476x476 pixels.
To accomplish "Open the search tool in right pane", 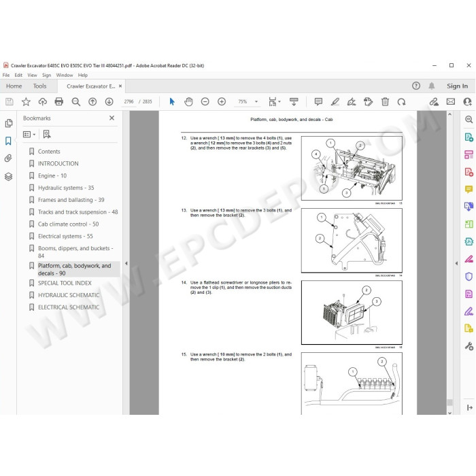I will [469, 119].
